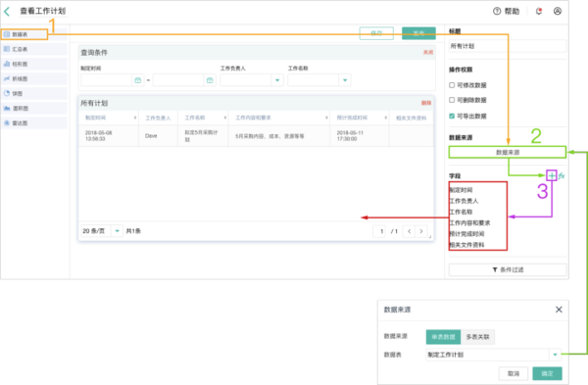This screenshot has height=385, width=588.
Task: Select 制定时间 in the 字段 list
Action: 461,190
